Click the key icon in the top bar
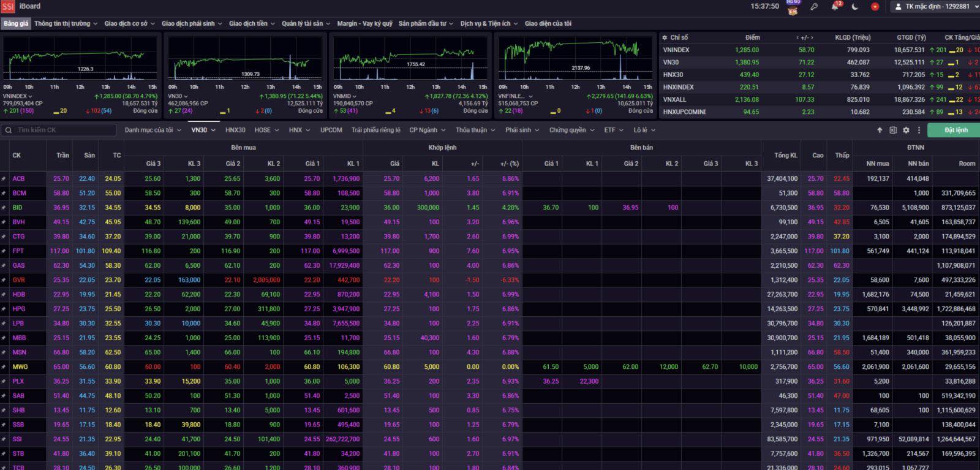The image size is (980, 470). tap(814, 7)
